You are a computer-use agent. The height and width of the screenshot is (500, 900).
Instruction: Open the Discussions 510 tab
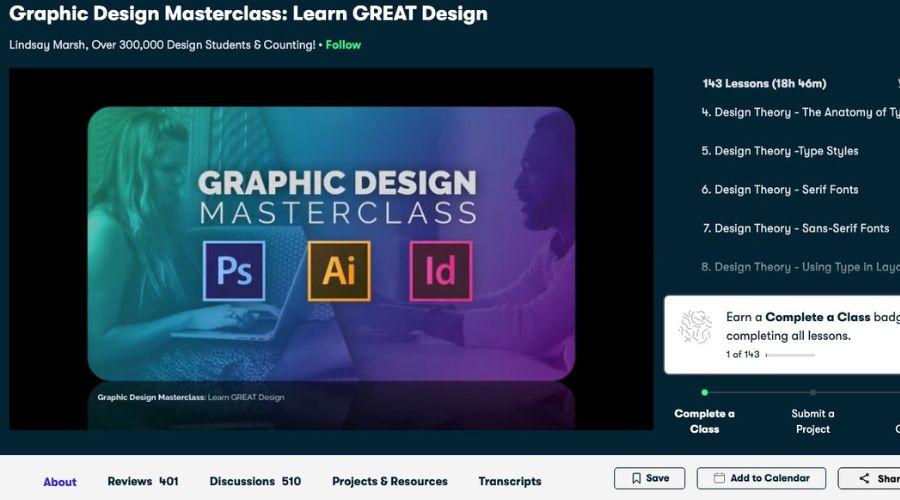coord(255,481)
